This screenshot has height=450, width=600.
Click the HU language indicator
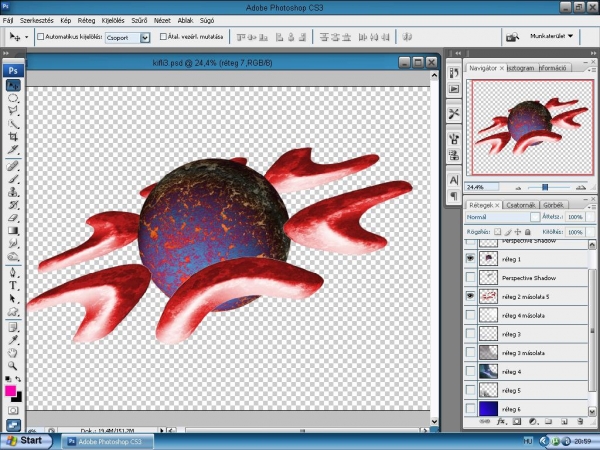pyautogui.click(x=528, y=441)
